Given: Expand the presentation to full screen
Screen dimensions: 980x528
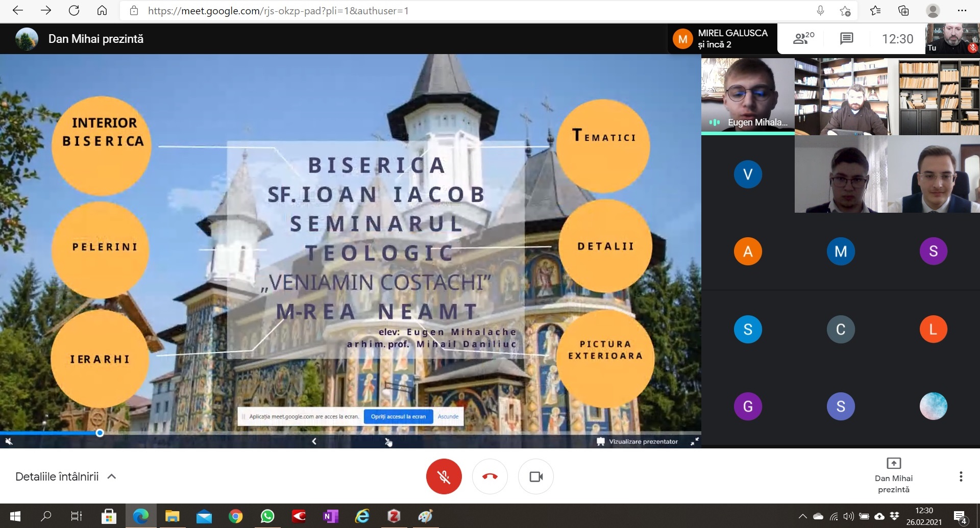Looking at the screenshot, I should (x=694, y=441).
